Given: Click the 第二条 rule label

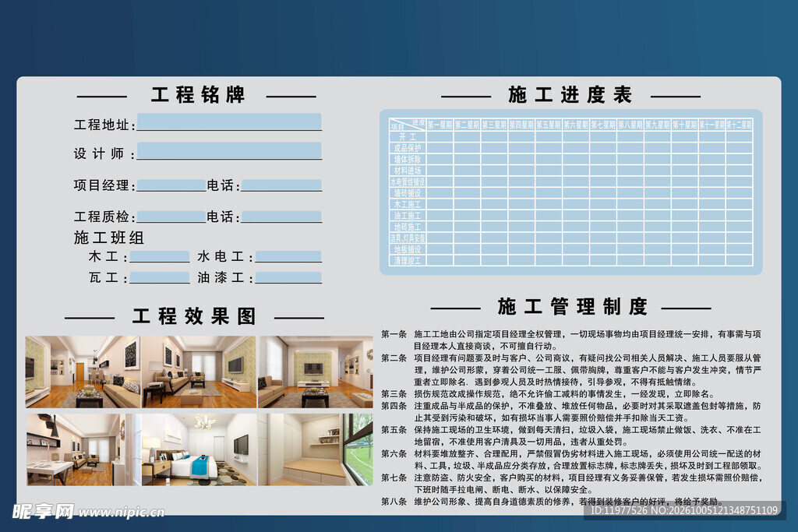Looking at the screenshot, I should pos(394,358).
